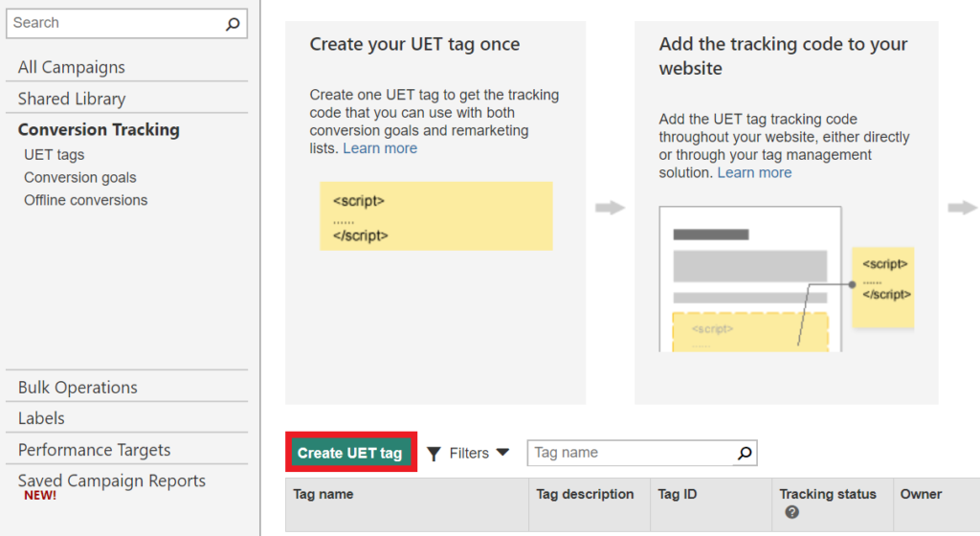Click into the Tag name filter field

tap(630, 453)
